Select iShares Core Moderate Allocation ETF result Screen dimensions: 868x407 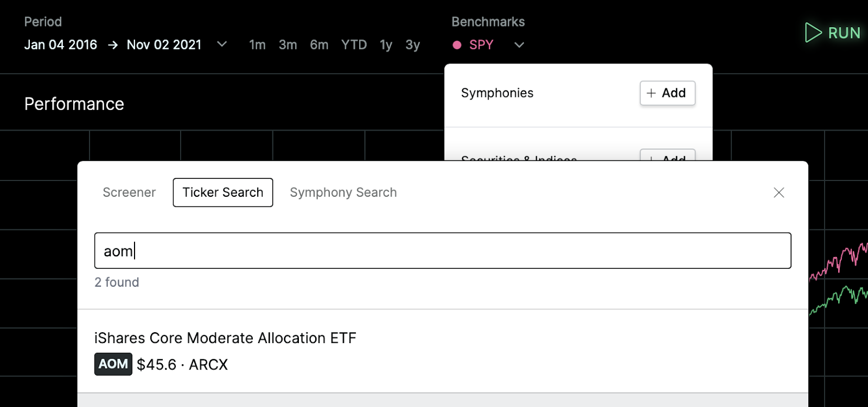coord(443,351)
